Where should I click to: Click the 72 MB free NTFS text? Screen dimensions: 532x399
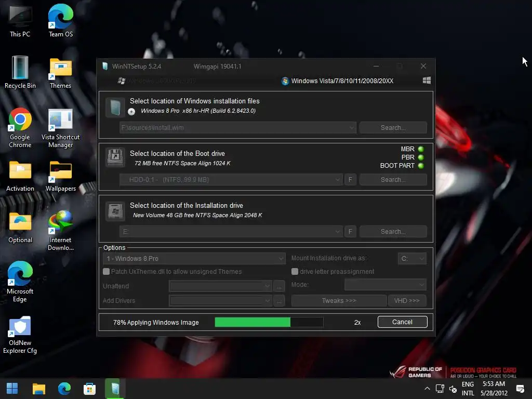click(182, 163)
